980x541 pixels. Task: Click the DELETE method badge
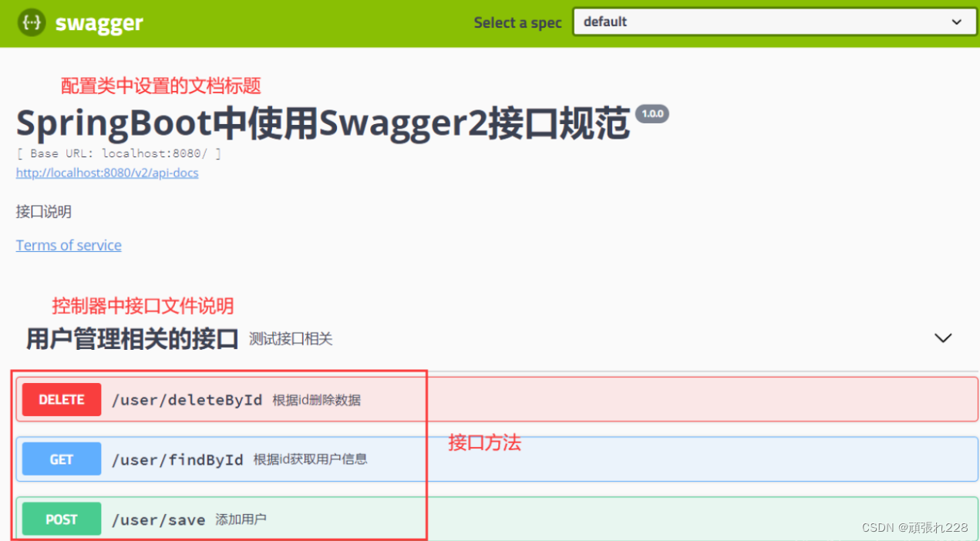pyautogui.click(x=61, y=399)
